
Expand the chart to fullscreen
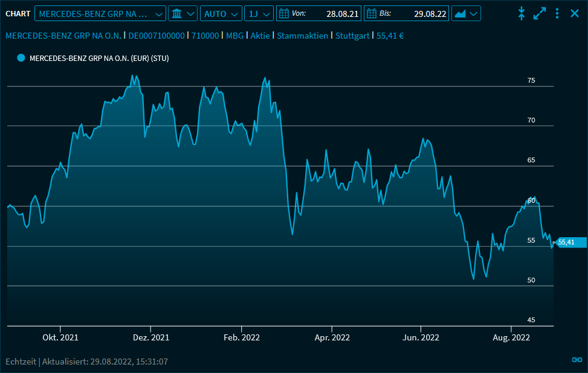540,13
